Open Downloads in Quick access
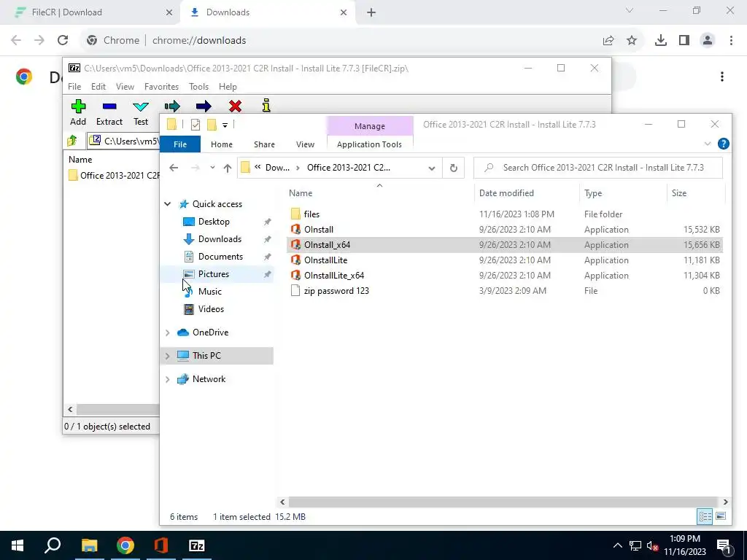Image resolution: width=747 pixels, height=560 pixels. [x=220, y=239]
